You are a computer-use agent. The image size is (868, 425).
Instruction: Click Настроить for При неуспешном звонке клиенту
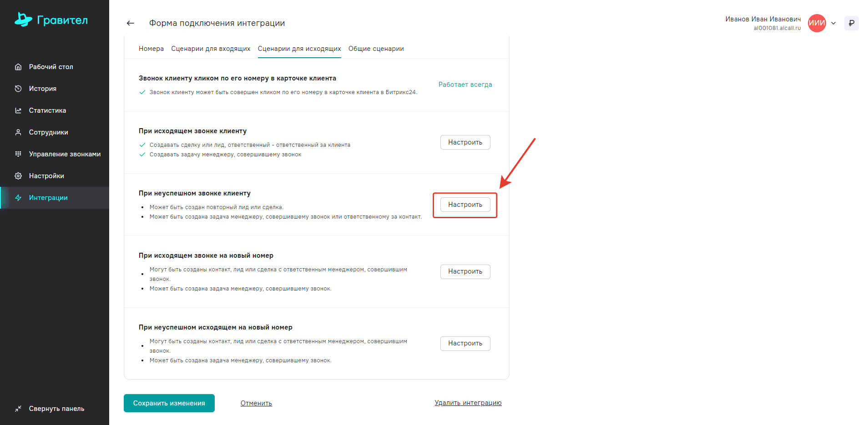(x=465, y=205)
